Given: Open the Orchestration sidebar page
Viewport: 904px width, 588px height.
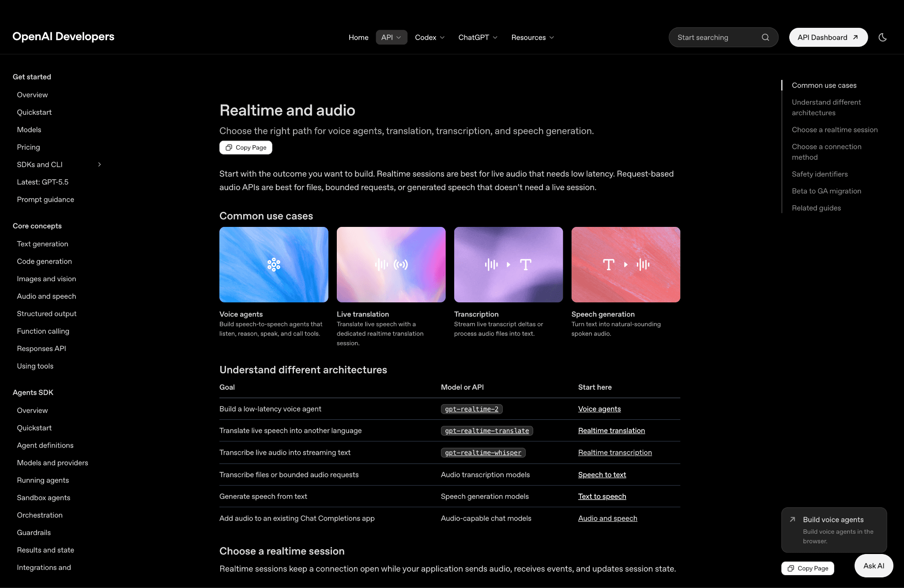Looking at the screenshot, I should [40, 516].
